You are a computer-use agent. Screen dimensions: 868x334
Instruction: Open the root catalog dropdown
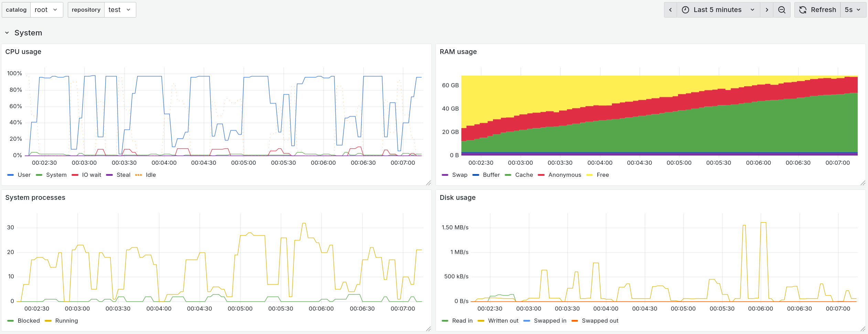[x=46, y=10]
